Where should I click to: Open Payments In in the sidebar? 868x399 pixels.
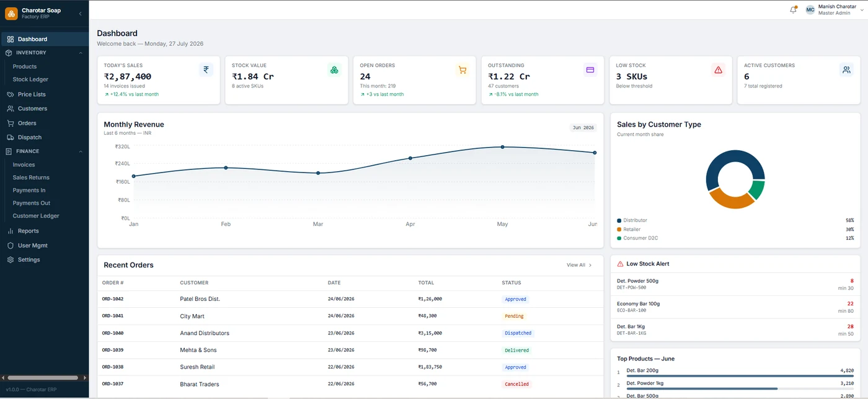[29, 191]
